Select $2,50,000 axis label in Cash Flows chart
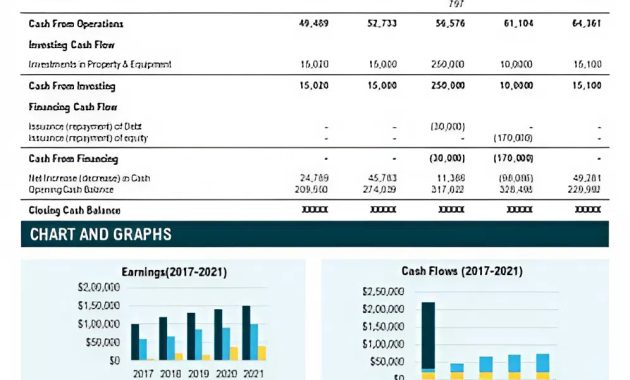Viewport: 630px width, 380px height. [x=383, y=291]
